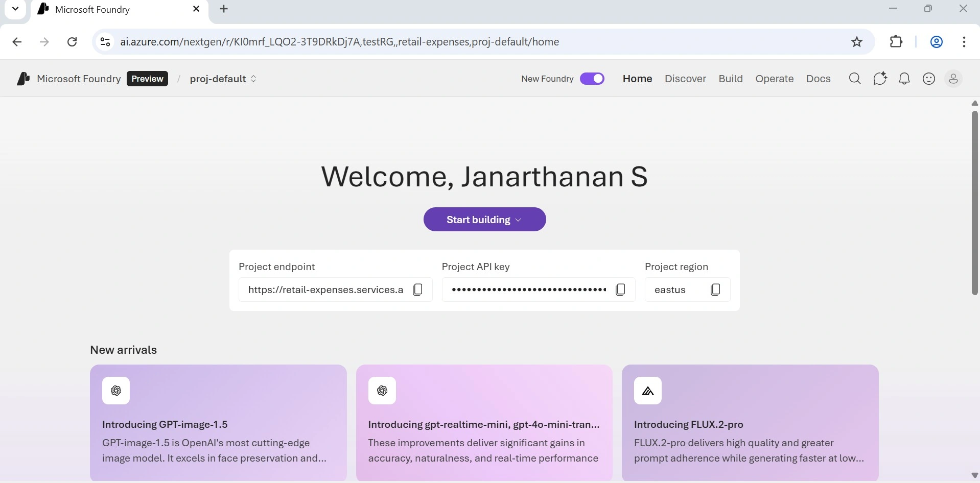Click the New arrivals heading

(x=123, y=350)
